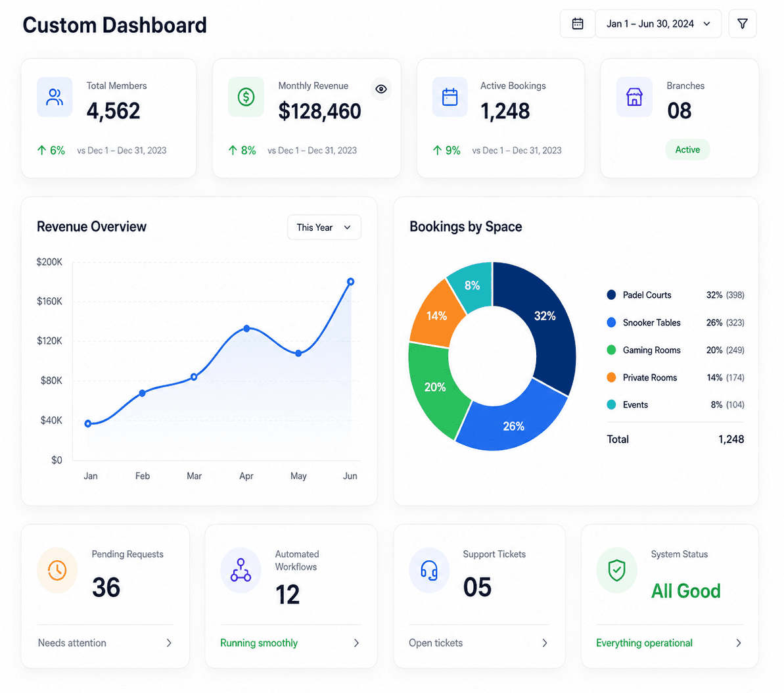784x693 pixels.
Task: Open the Running smoothly link
Action: [x=259, y=643]
